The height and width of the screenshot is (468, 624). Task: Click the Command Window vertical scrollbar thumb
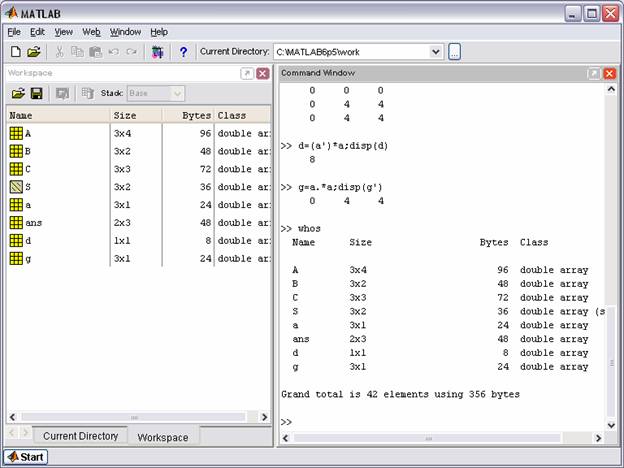point(611,361)
